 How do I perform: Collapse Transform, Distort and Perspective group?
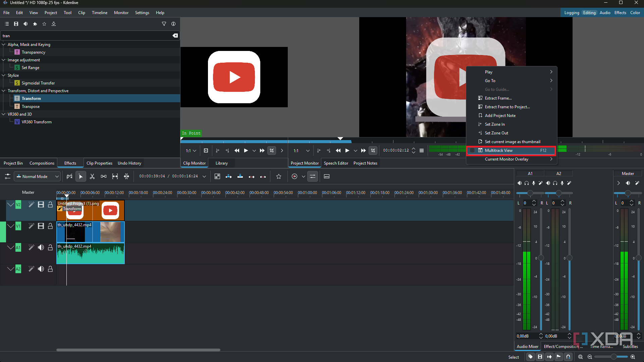(x=4, y=90)
